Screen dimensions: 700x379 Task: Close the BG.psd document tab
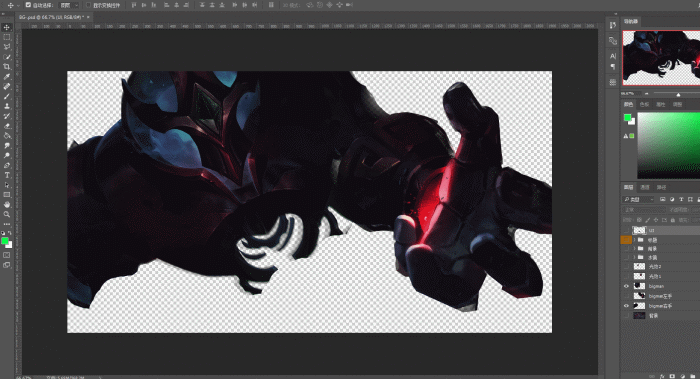tap(88, 17)
